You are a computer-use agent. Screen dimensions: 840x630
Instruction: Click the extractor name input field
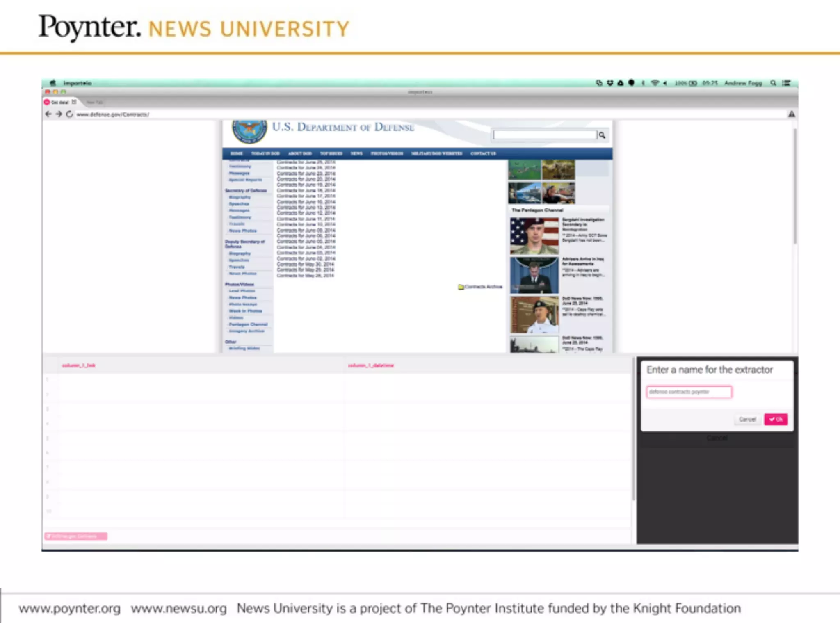coord(689,392)
